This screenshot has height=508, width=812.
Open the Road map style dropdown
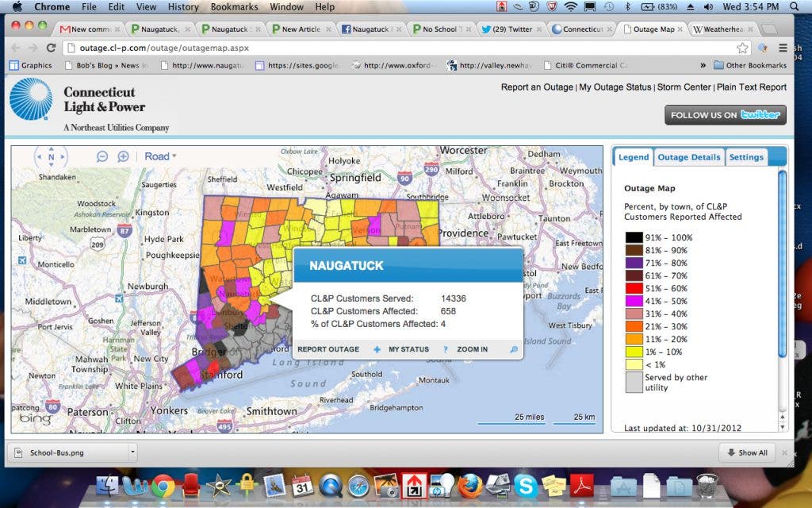click(160, 156)
